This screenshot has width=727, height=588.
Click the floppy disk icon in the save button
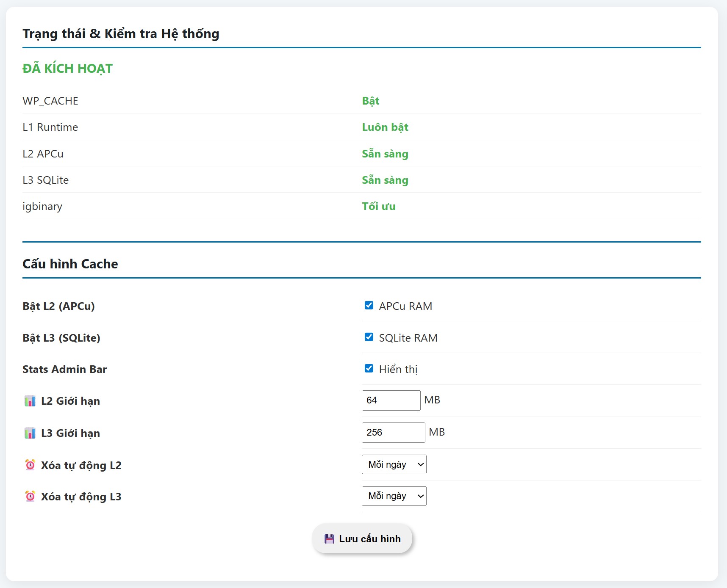point(329,539)
